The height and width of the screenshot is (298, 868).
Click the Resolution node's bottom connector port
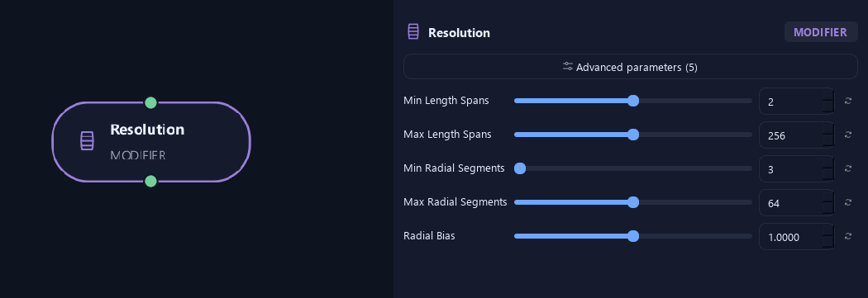150,181
